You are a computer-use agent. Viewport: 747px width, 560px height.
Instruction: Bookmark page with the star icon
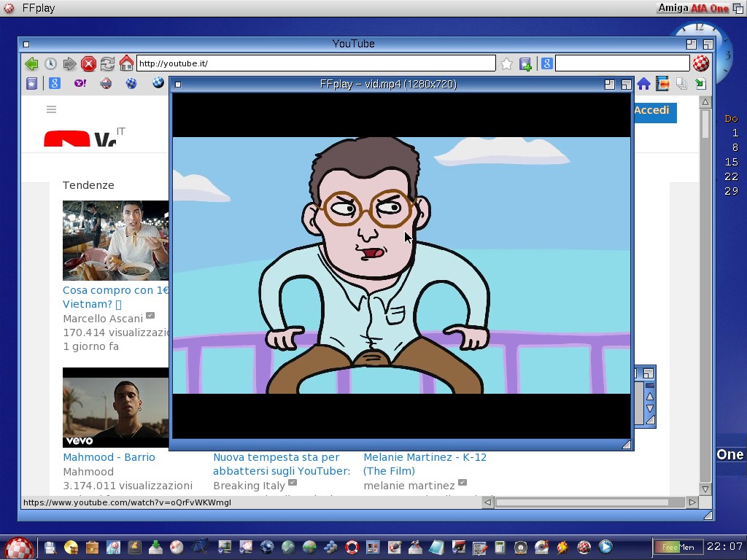pyautogui.click(x=507, y=64)
